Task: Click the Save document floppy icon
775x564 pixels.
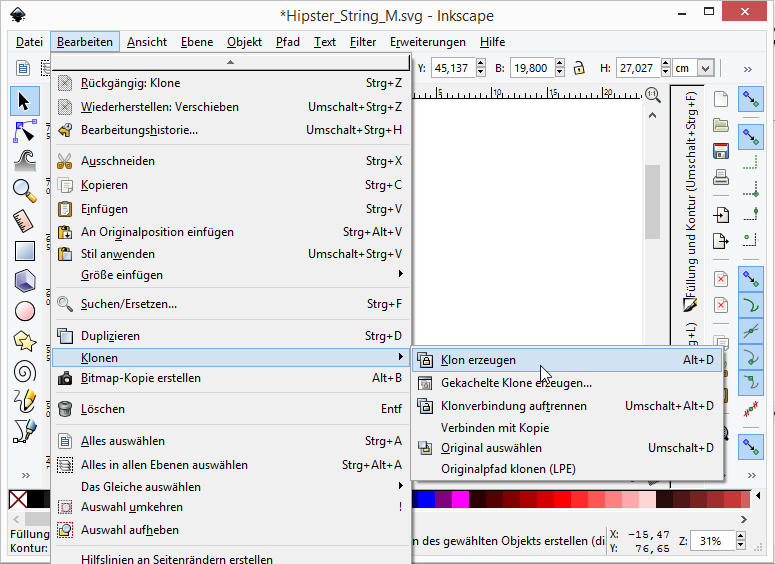Action: click(720, 151)
